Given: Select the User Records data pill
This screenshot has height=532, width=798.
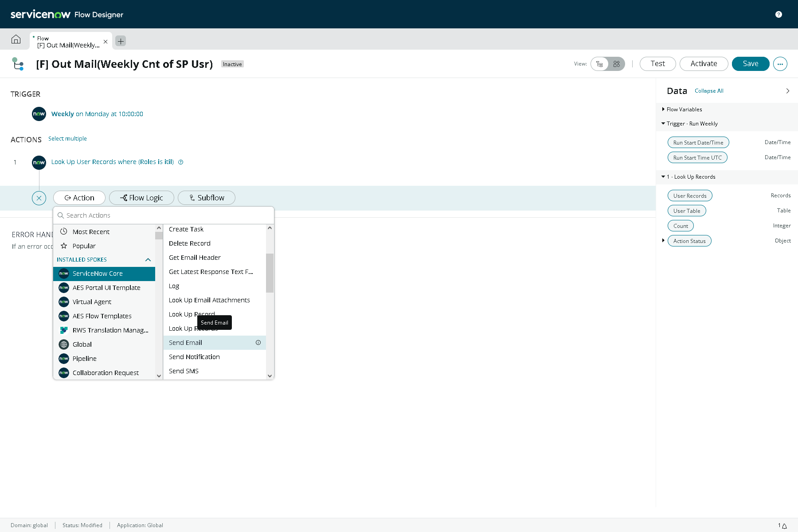Looking at the screenshot, I should [x=690, y=196].
